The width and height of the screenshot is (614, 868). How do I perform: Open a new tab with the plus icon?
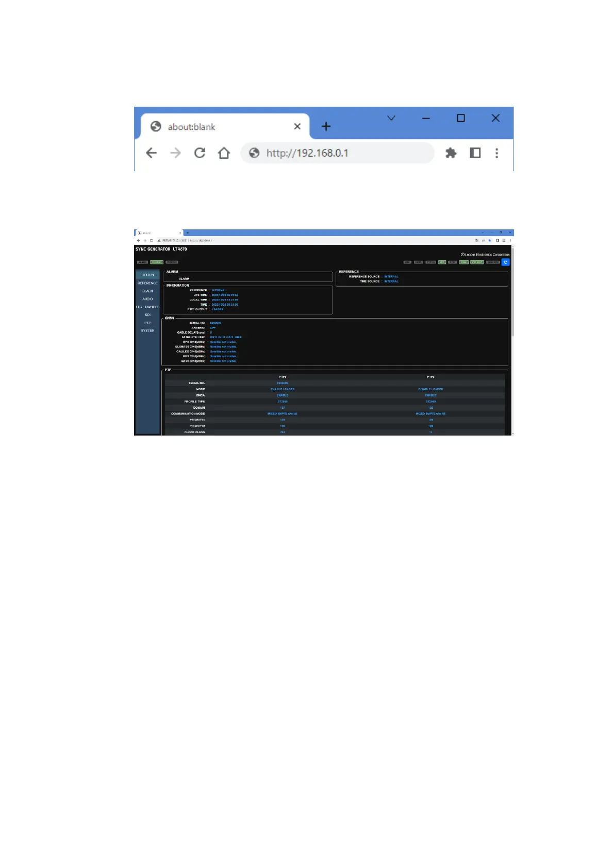pyautogui.click(x=326, y=127)
